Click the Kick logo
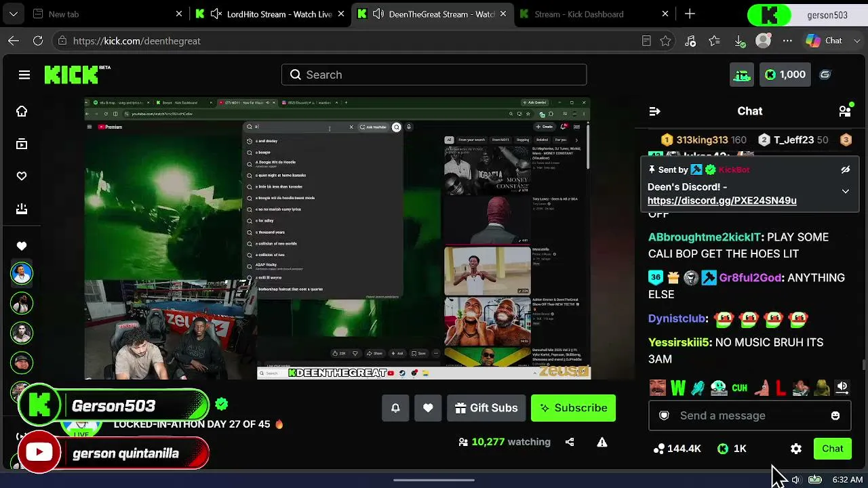 71,75
